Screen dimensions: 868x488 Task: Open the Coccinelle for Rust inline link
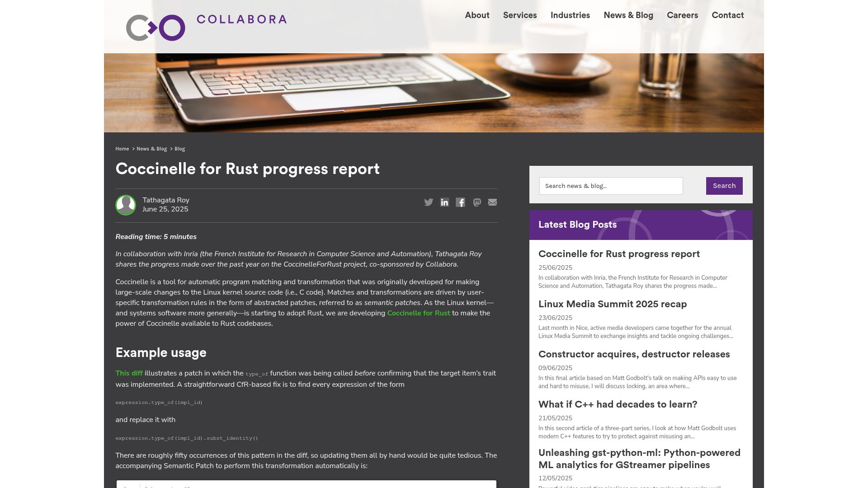coord(419,313)
